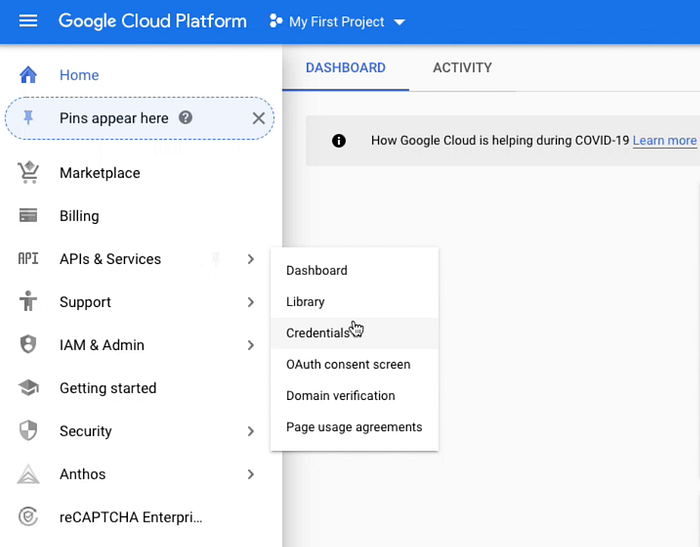Open the My First Project dropdown
The height and width of the screenshot is (547, 700).
click(338, 21)
